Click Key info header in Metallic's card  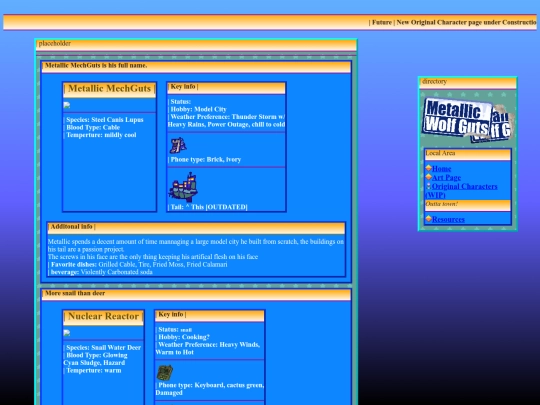pyautogui.click(x=226, y=88)
